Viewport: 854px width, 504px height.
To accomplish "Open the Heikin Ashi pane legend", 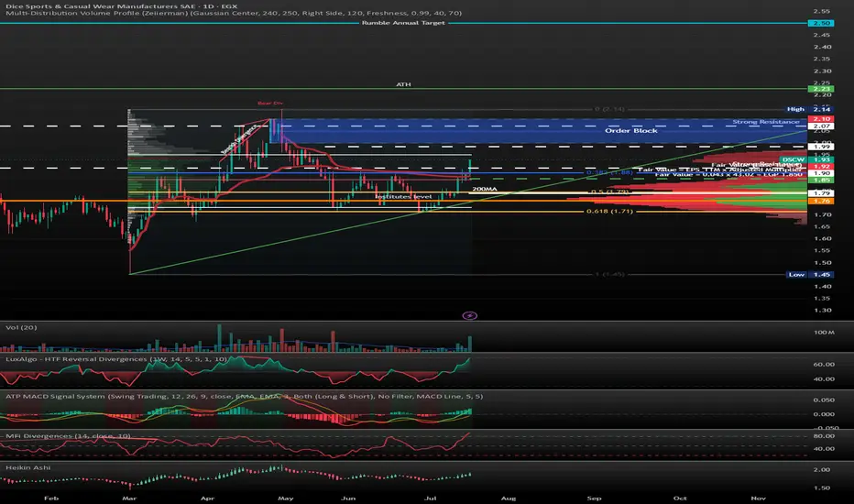I will [x=27, y=467].
